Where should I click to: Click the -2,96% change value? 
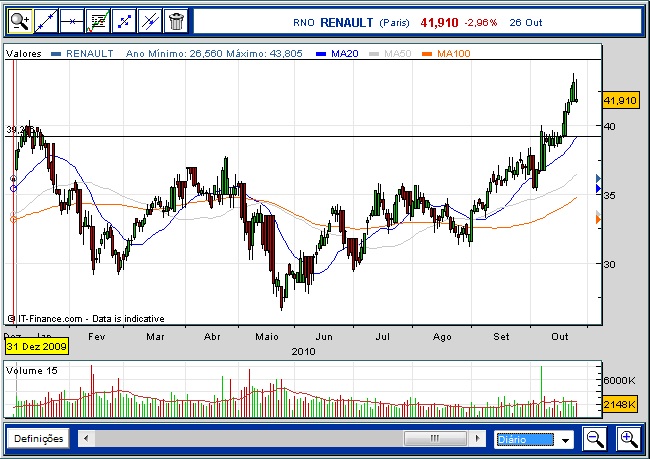coord(480,22)
